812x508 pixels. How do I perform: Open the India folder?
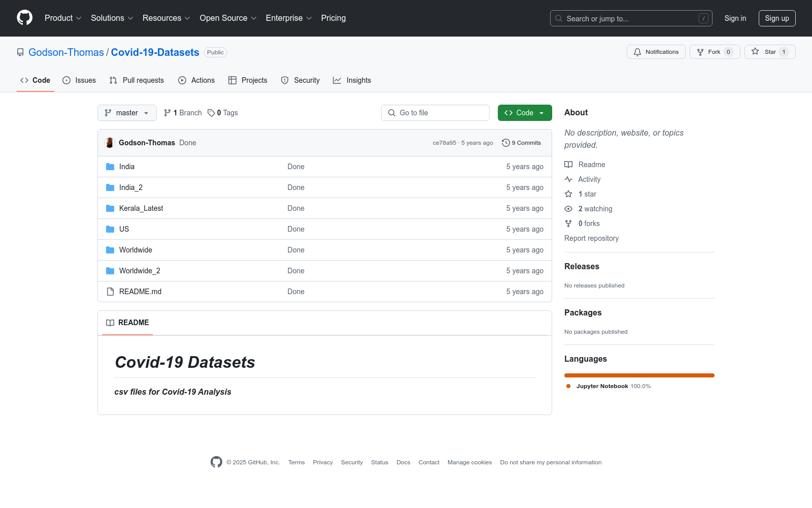[127, 167]
